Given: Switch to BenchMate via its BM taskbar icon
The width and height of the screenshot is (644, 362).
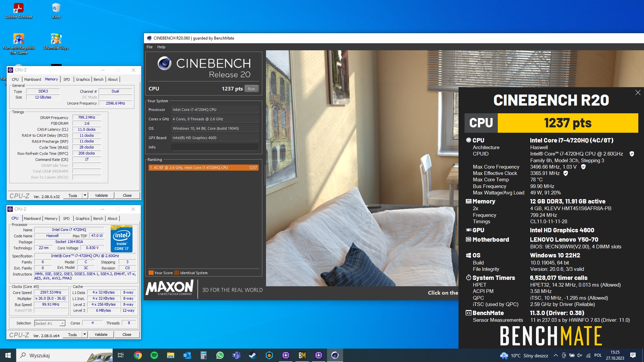Looking at the screenshot, I should coord(302,355).
